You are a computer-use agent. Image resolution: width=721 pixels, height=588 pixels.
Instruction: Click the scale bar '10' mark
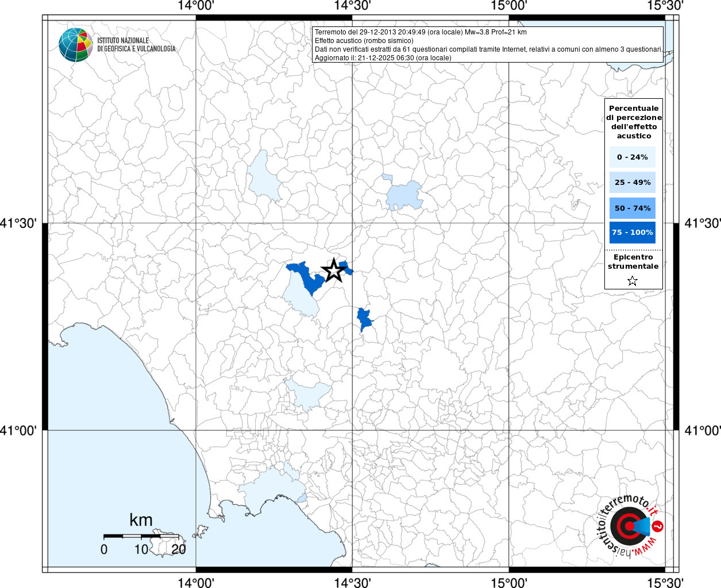[x=141, y=549]
